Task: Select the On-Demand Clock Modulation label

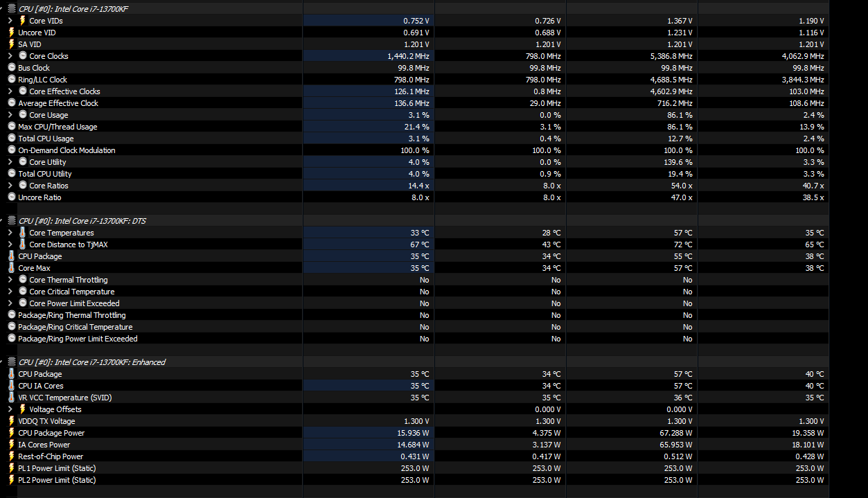Action: click(67, 150)
